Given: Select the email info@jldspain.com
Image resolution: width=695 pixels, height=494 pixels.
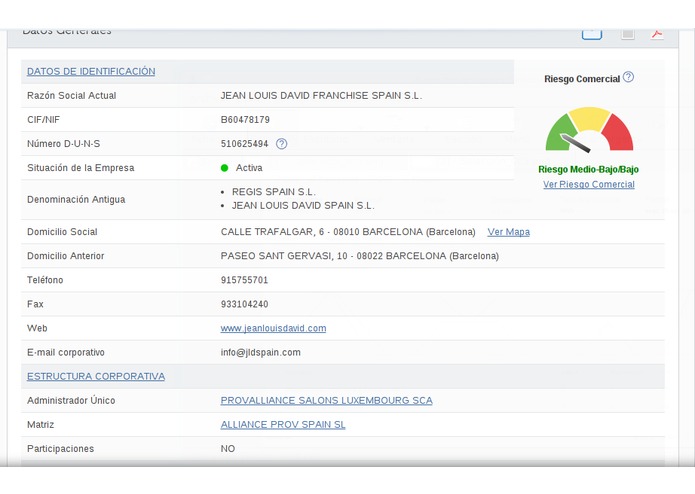Looking at the screenshot, I should tap(261, 352).
